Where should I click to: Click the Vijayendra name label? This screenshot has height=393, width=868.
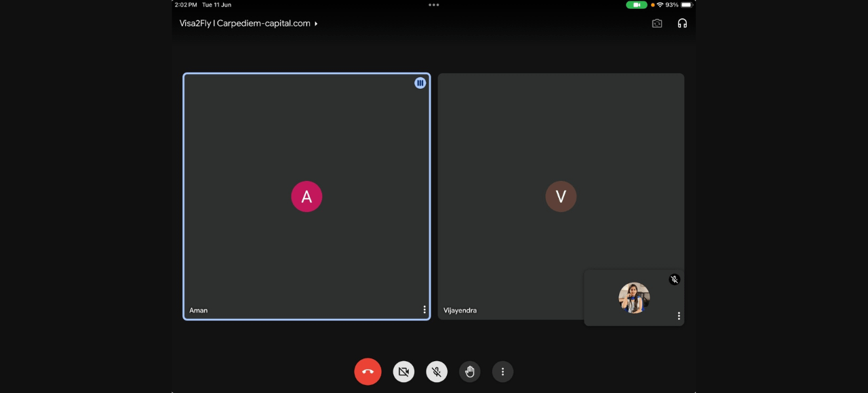[460, 310]
